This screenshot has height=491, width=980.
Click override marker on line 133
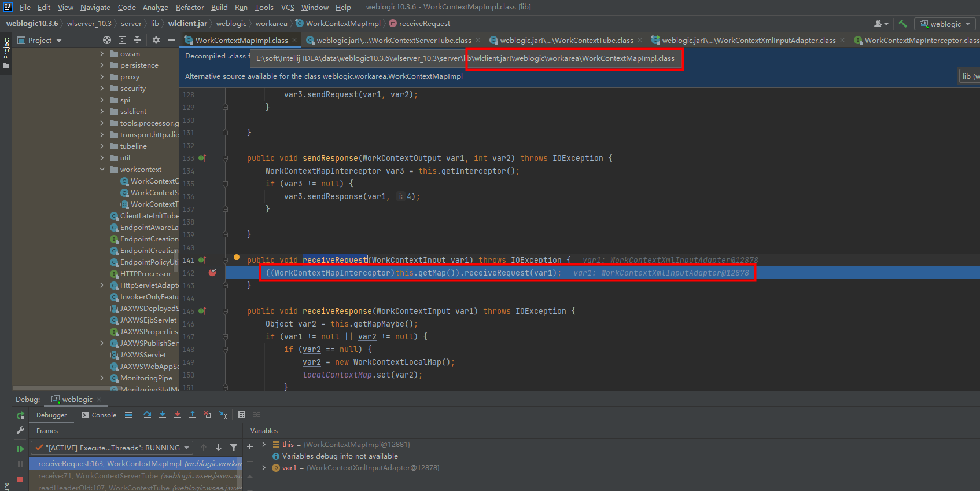202,158
